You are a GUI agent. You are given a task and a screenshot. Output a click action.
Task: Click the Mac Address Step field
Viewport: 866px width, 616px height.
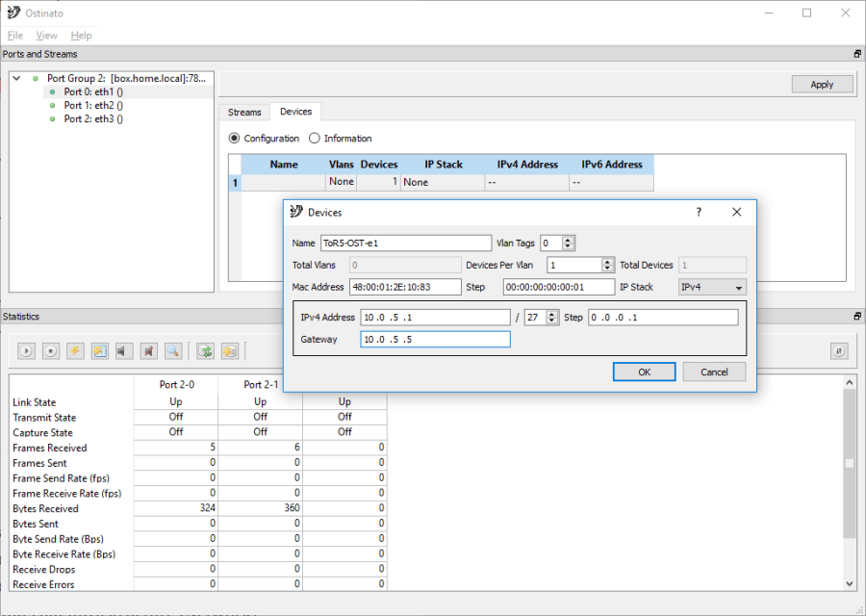click(558, 287)
